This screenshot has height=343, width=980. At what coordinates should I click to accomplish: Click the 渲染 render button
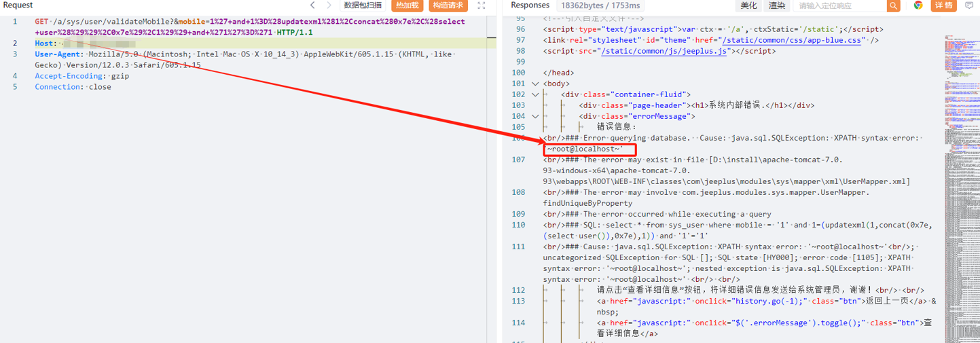click(777, 5)
